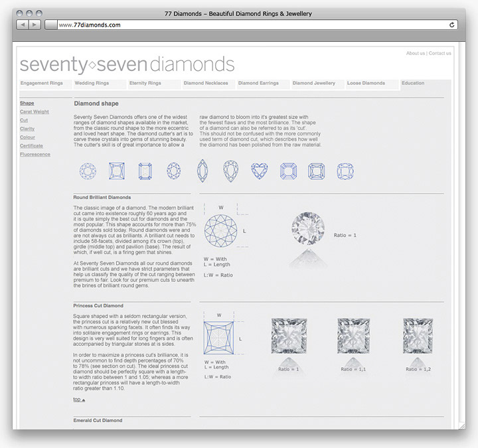Open the Diamond Earrings tab
This screenshot has height=448, width=478.
click(263, 84)
